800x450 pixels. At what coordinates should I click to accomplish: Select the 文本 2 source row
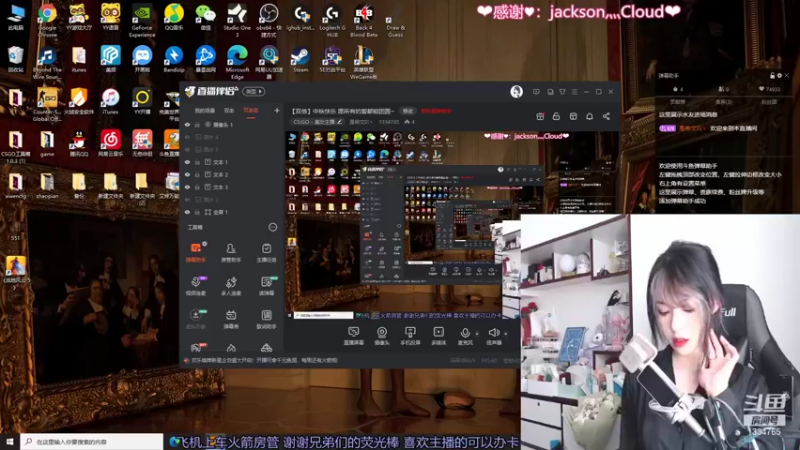click(x=232, y=174)
